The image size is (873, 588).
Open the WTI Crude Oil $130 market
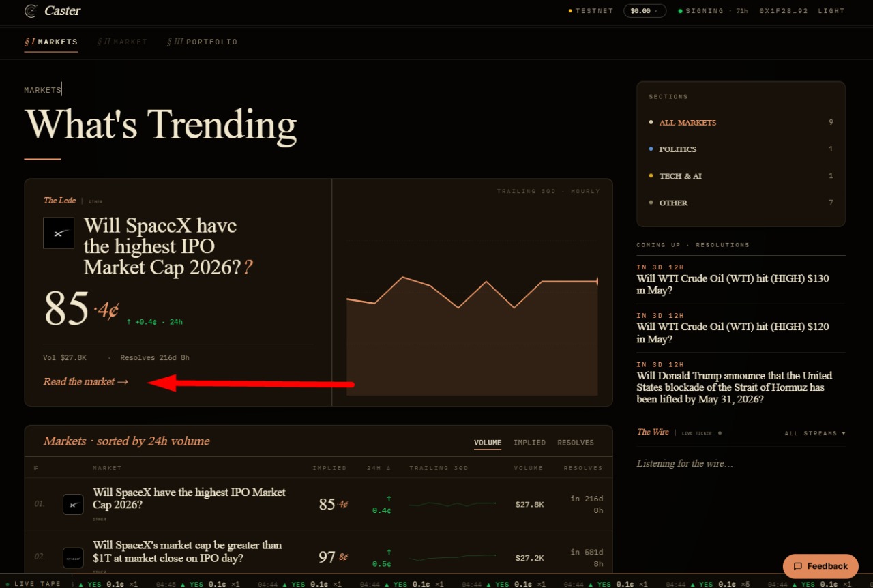point(733,284)
